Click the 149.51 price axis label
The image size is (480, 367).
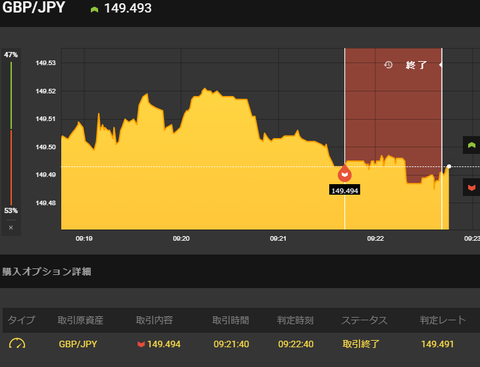[x=46, y=119]
